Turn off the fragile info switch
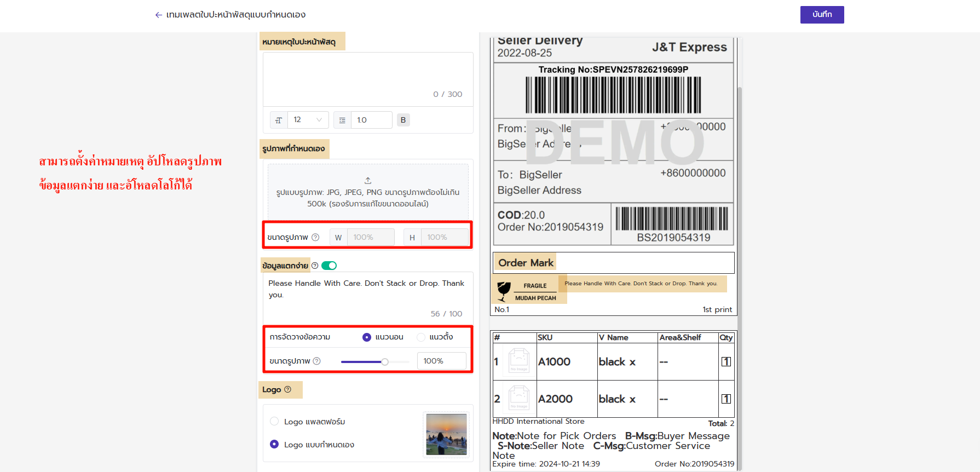Viewport: 980px width, 472px height. 329,266
